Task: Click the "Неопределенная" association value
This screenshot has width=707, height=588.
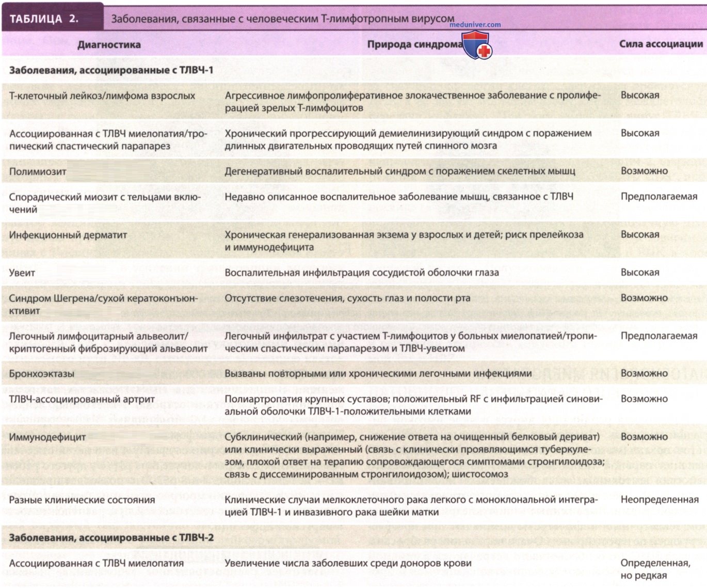Action: point(660,500)
